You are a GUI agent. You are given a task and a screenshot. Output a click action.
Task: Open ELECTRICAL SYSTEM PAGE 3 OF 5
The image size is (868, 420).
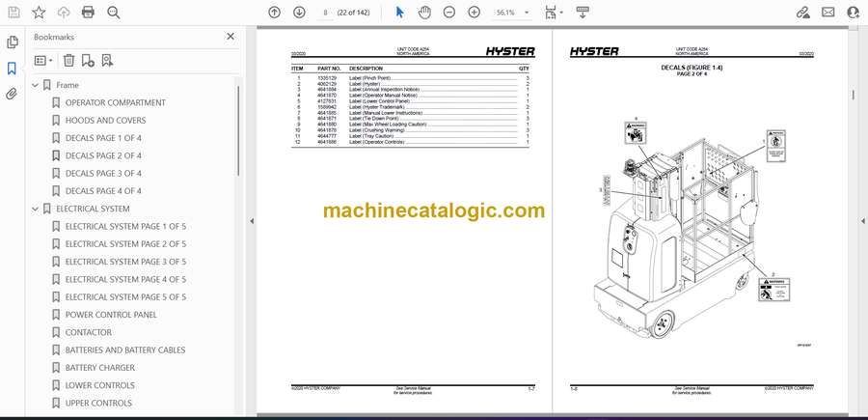point(125,262)
